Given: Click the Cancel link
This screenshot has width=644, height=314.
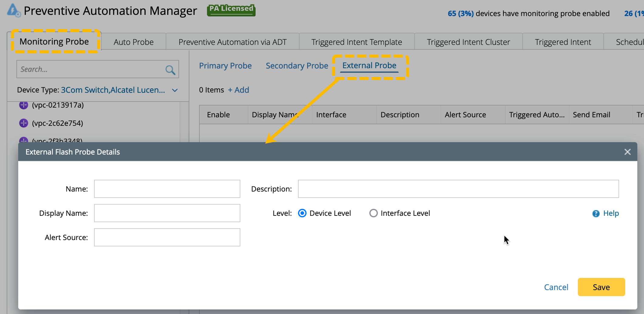Looking at the screenshot, I should [x=556, y=287].
